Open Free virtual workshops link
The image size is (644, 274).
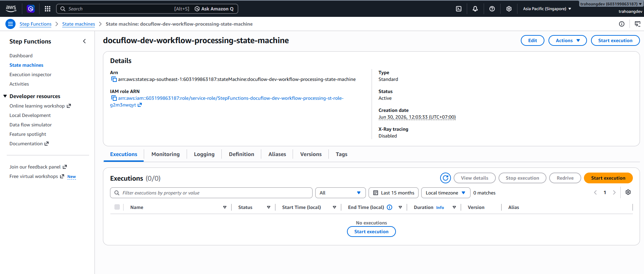point(37,176)
